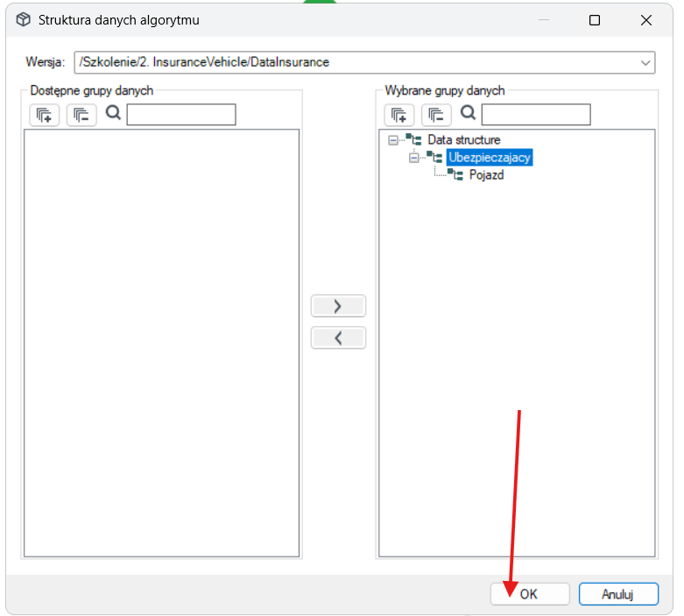Select the Data structure tree item
This screenshot has height=616, width=684.
[463, 139]
